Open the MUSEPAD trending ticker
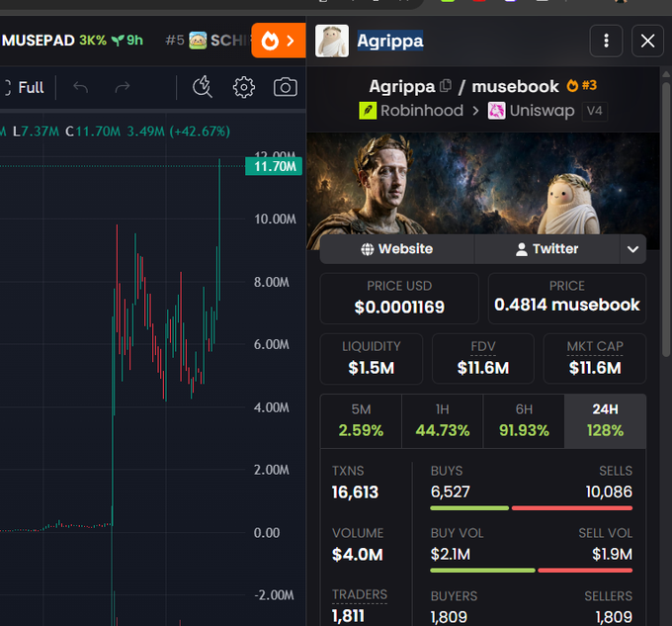672x626 pixels. 72,41
